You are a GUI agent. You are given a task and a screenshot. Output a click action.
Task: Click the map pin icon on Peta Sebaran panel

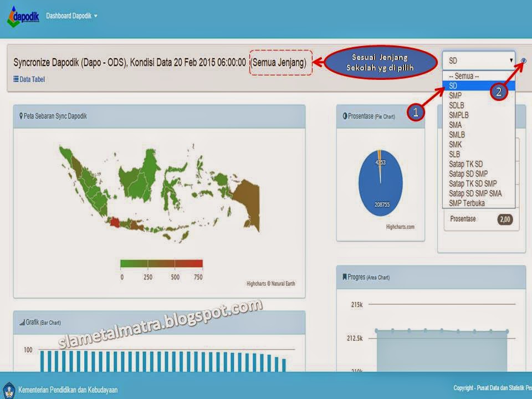[x=21, y=116]
